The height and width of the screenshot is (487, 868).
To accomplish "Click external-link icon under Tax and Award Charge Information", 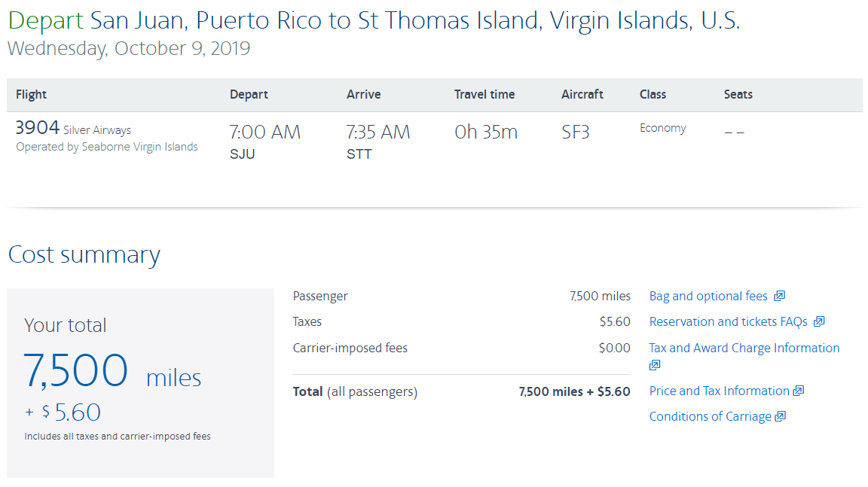I will pos(655,365).
